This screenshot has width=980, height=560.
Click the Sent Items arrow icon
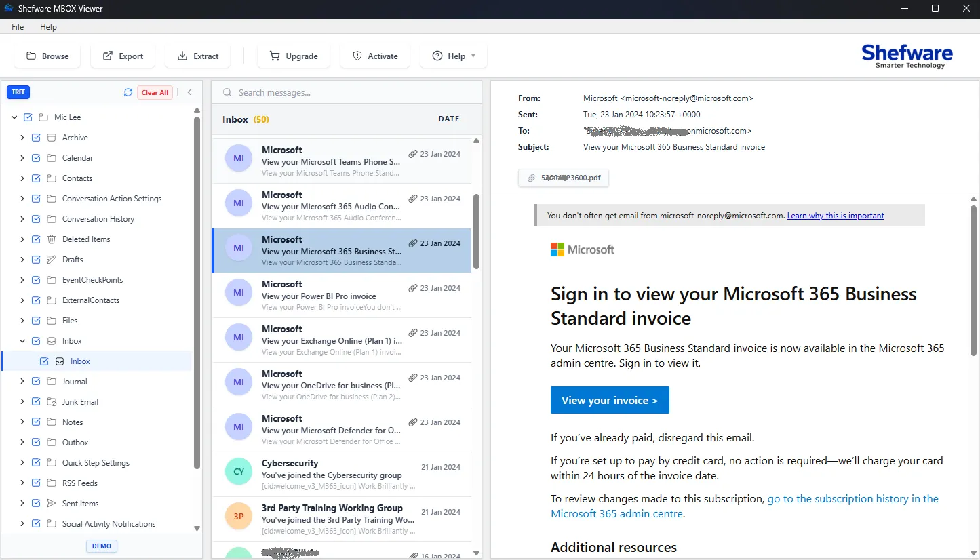52,504
